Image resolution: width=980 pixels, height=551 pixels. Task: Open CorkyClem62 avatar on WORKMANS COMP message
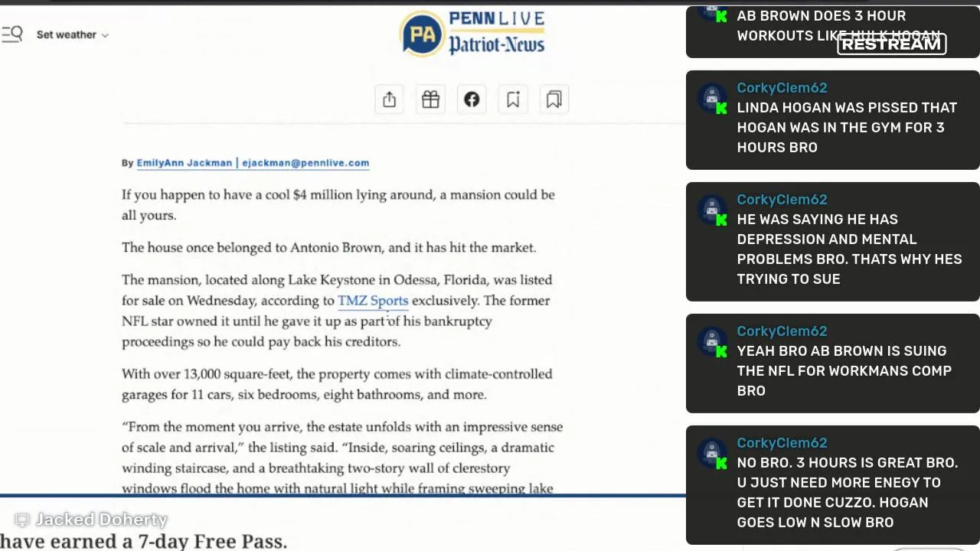point(713,341)
